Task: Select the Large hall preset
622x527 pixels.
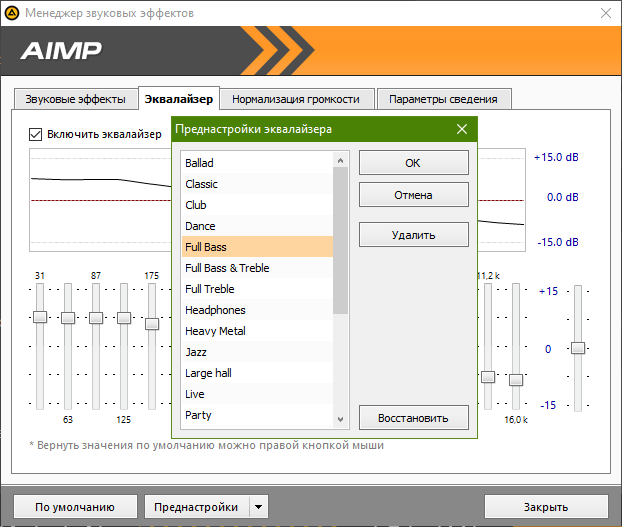Action: pyautogui.click(x=257, y=373)
